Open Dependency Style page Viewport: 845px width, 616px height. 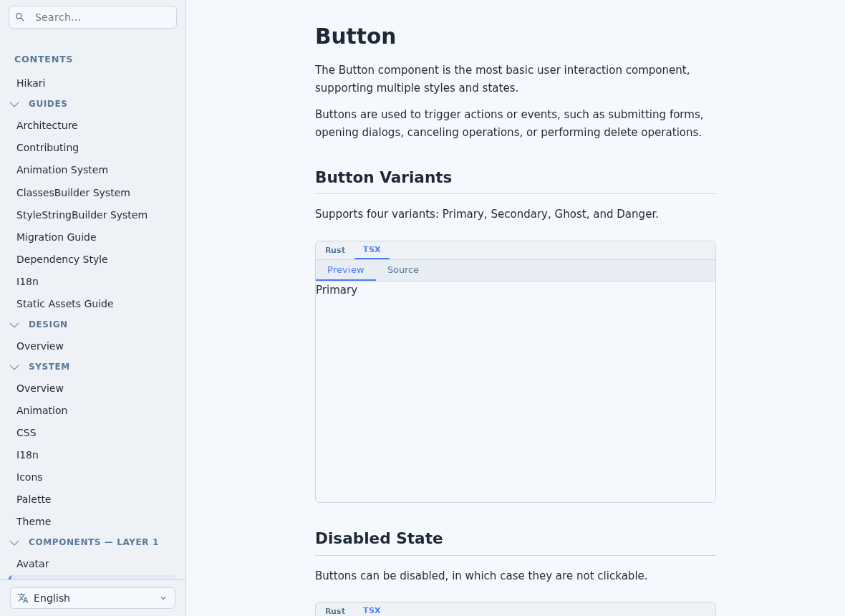coord(62,259)
